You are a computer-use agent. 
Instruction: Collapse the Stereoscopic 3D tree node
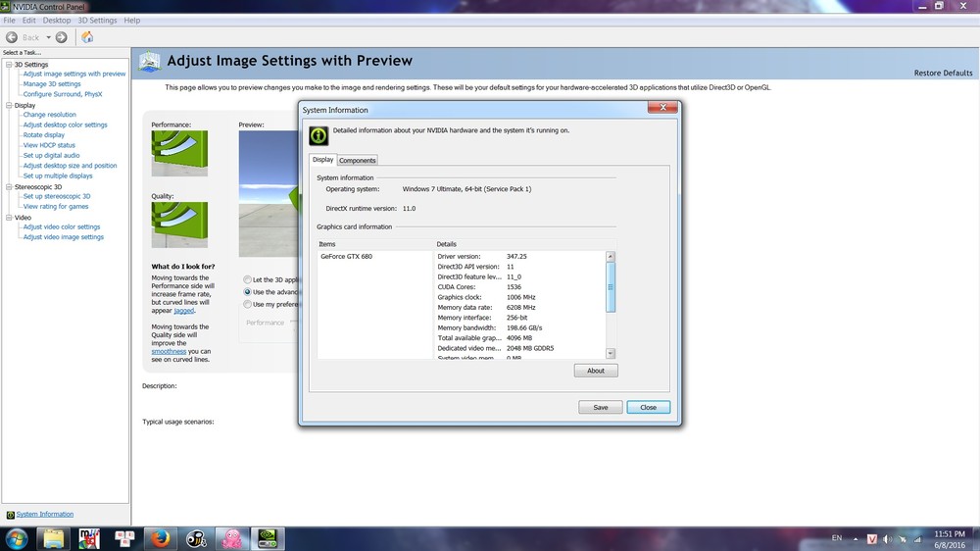point(9,186)
